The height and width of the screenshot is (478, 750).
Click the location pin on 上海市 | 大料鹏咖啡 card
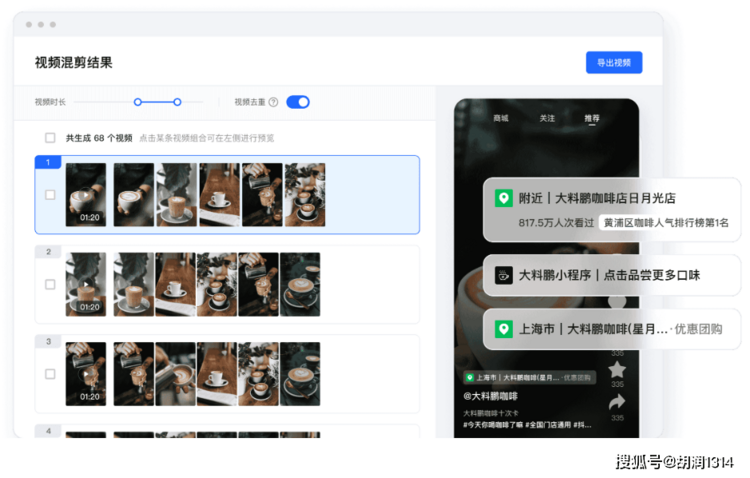click(x=504, y=329)
